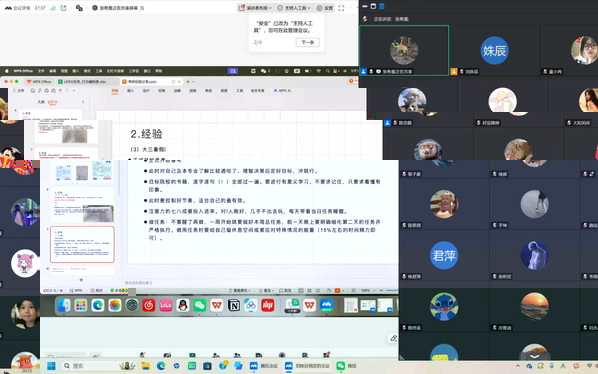Click the Windows Start button
This screenshot has height=374, width=598.
(51, 366)
